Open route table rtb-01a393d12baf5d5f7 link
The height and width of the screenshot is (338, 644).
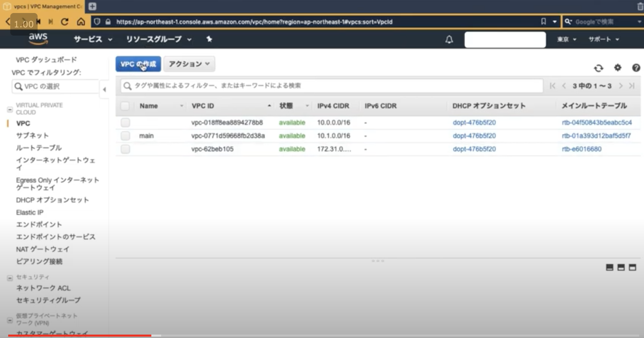pos(596,136)
